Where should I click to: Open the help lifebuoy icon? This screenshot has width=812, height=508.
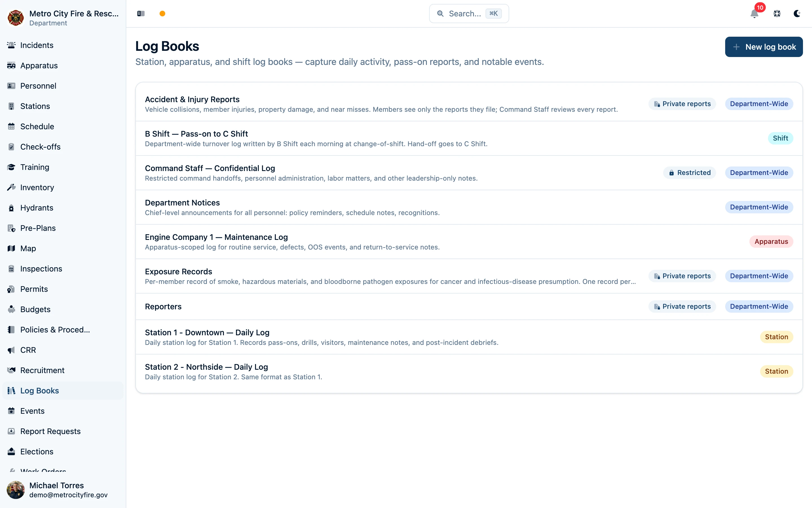(777, 14)
